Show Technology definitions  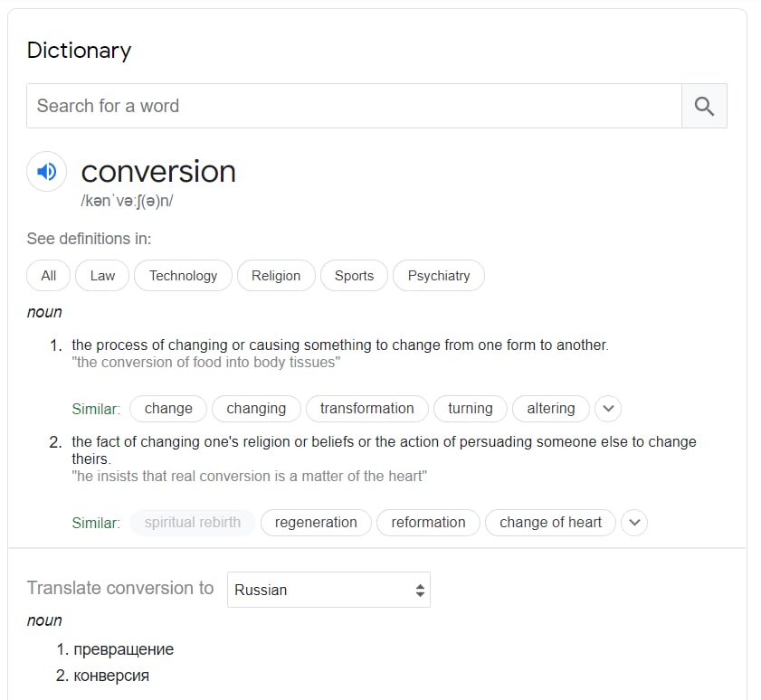[184, 276]
